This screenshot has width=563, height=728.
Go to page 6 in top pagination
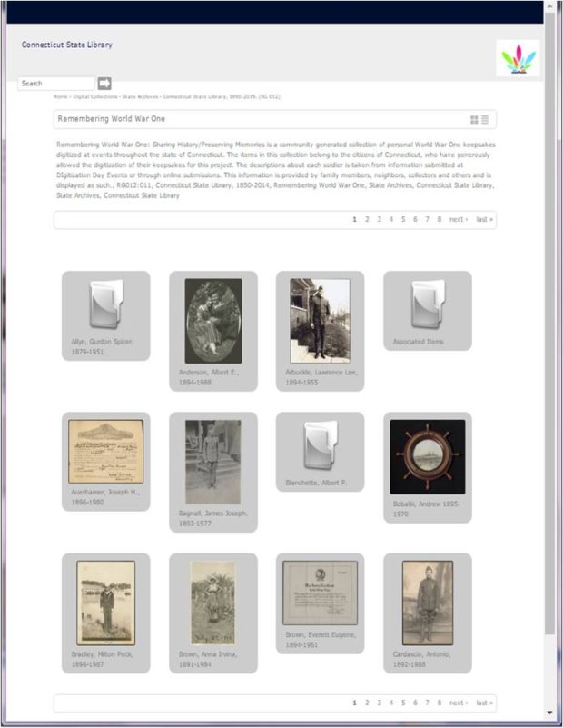pos(415,219)
